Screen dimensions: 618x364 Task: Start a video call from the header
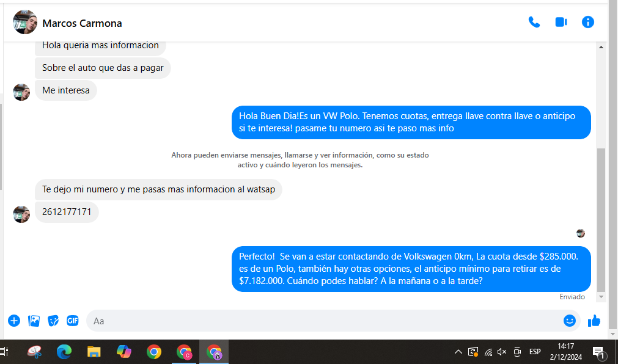click(561, 22)
